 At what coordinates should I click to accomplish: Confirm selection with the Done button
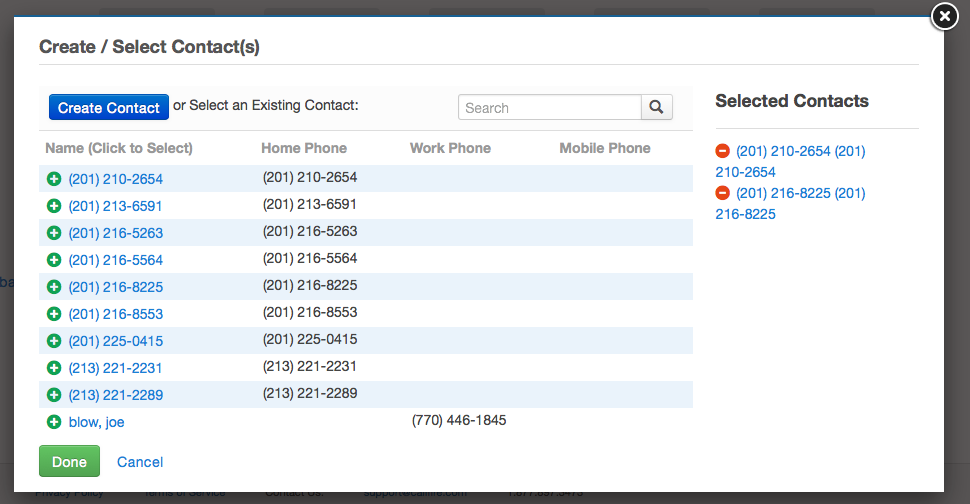[x=69, y=461]
